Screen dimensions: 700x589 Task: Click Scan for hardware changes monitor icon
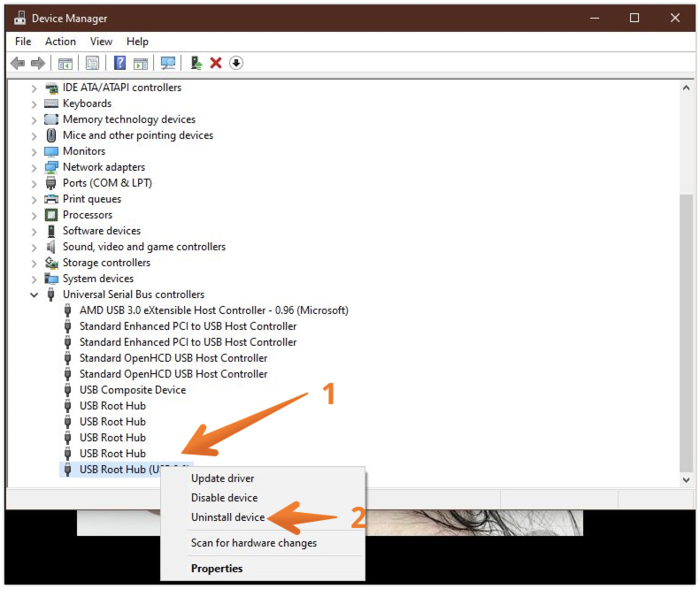click(x=167, y=63)
